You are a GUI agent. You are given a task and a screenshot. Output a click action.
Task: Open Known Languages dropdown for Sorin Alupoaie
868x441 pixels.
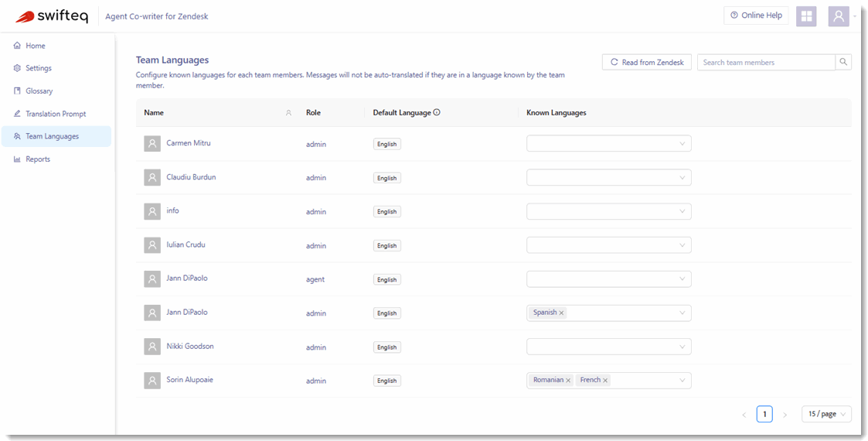(x=609, y=381)
